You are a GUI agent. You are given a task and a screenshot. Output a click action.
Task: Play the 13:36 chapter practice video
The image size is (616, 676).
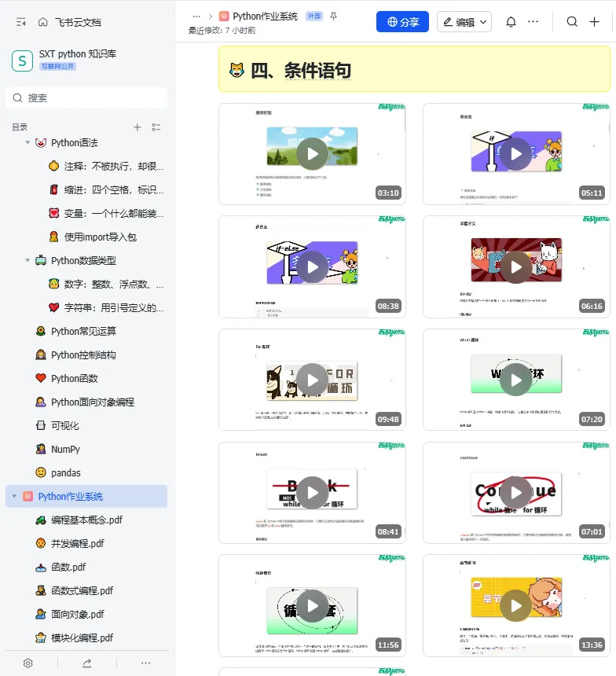click(x=516, y=606)
